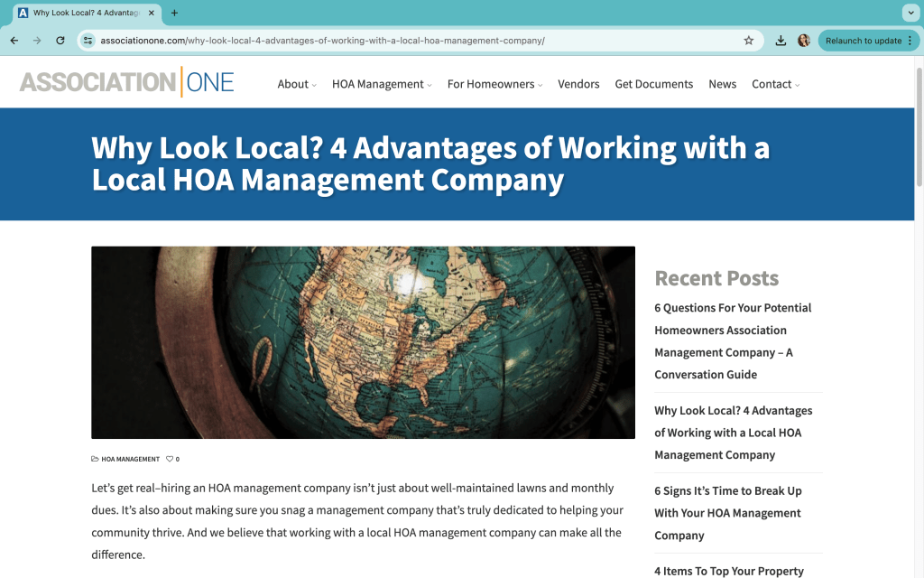The image size is (924, 578).
Task: Go to the Vendors page
Action: coord(578,84)
